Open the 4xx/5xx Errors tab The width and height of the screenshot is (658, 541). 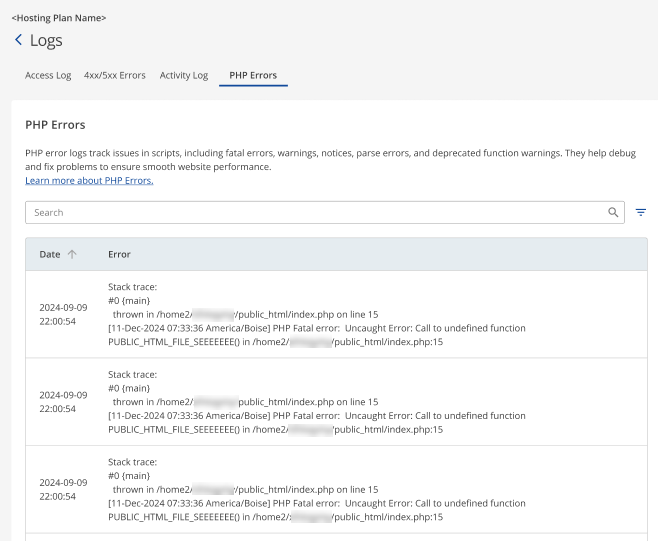tap(115, 76)
